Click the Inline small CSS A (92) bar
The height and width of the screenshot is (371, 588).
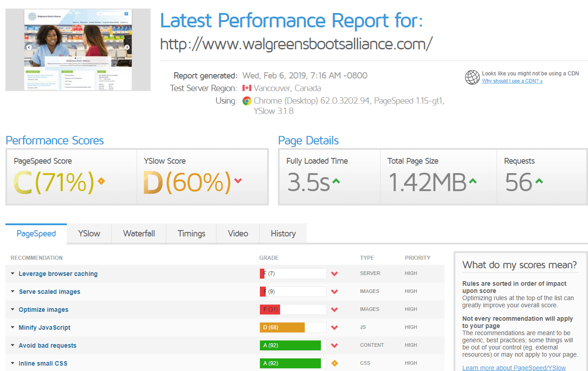tap(293, 363)
